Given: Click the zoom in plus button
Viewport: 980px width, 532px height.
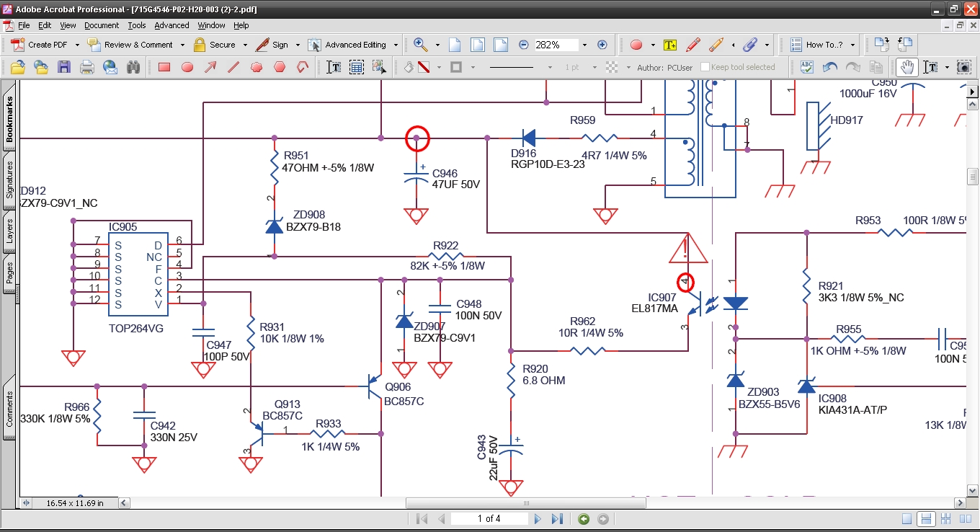Looking at the screenshot, I should [x=602, y=45].
